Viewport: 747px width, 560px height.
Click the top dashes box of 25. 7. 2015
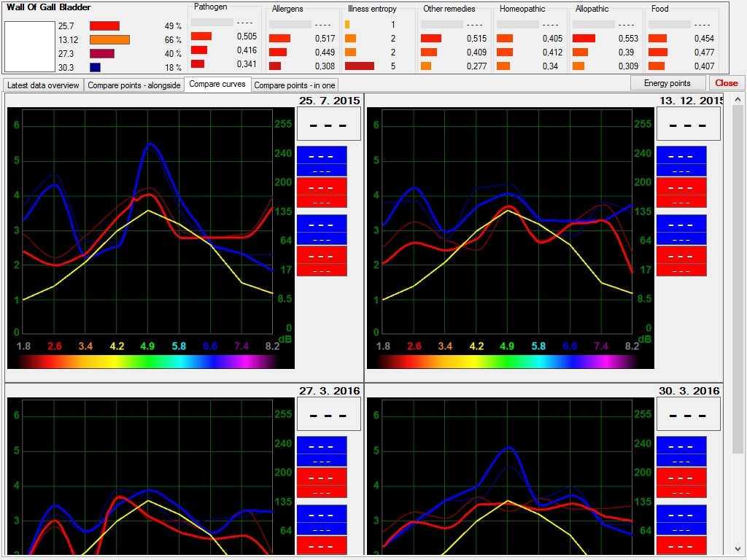point(327,124)
